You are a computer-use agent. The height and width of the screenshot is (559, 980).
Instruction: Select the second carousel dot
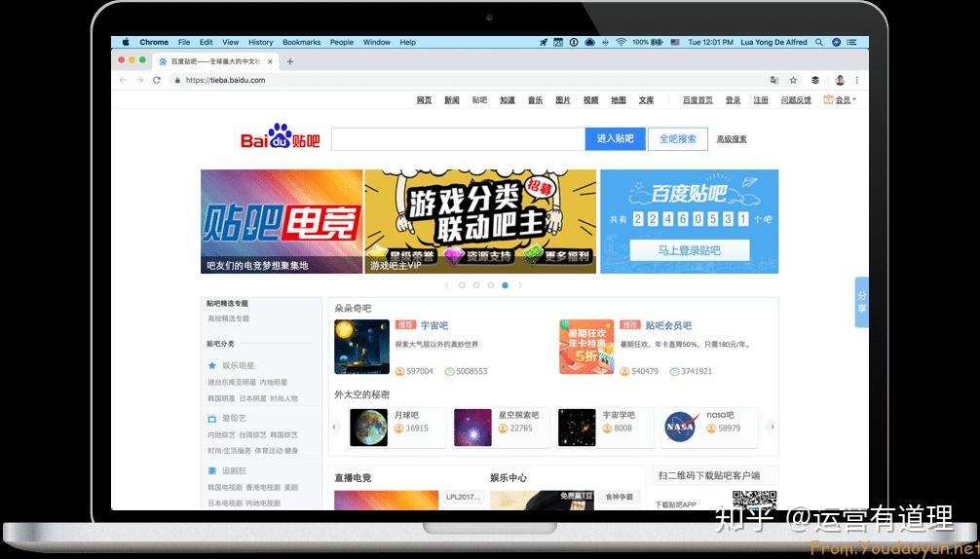point(476,285)
